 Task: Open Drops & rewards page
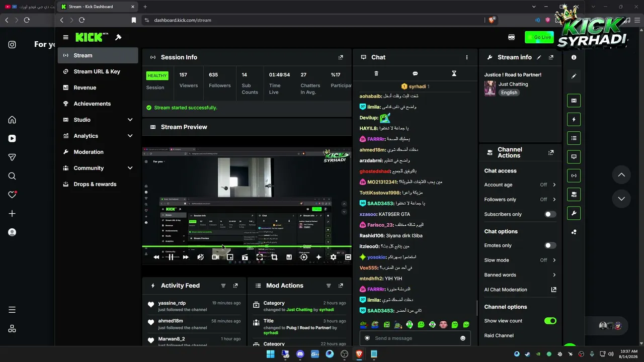click(98, 184)
